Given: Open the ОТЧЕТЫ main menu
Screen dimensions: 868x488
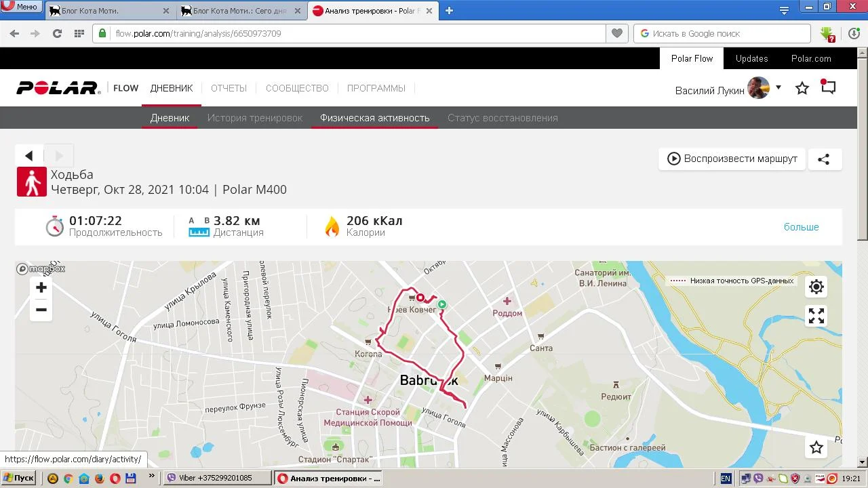Looking at the screenshot, I should (229, 88).
